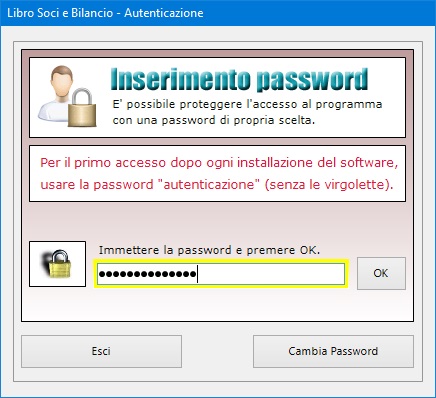Click the OK button
Screen dimensions: 436x398
381,273
